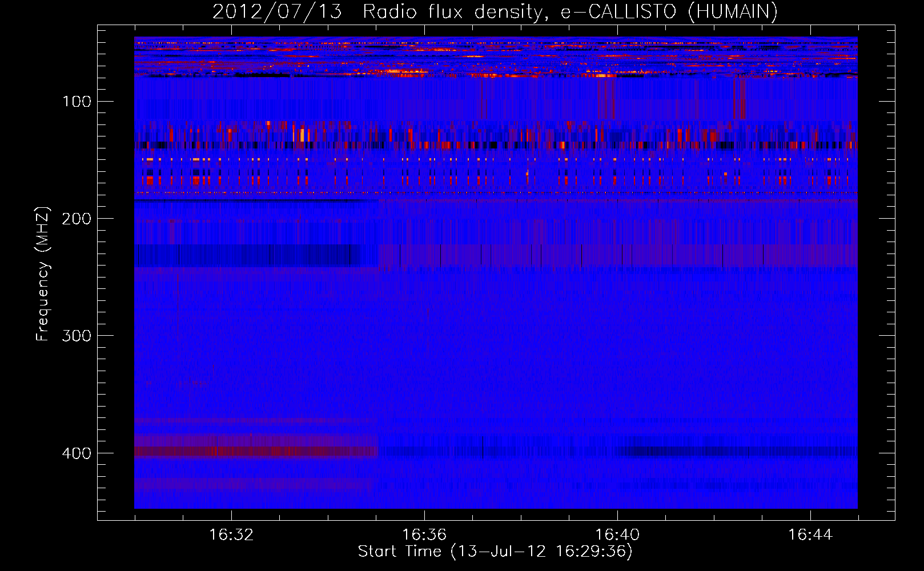Image resolution: width=924 pixels, height=571 pixels.
Task: Click the 100 frequency tick label
Action: [x=77, y=102]
